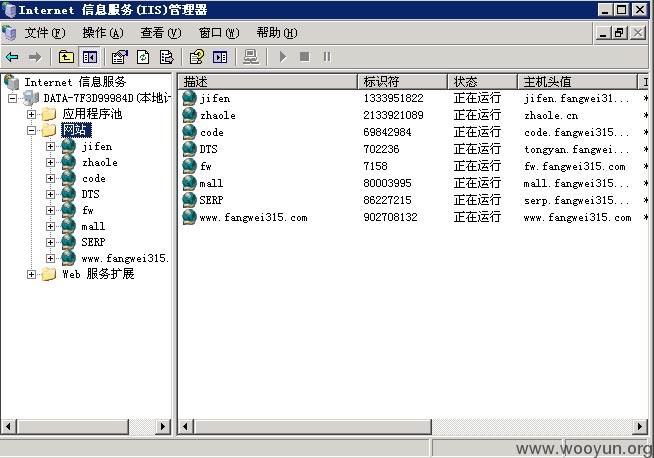Screen dimensions: 654x458
Task: Click the globe icon of SERP list row
Action: pyautogui.click(x=189, y=200)
